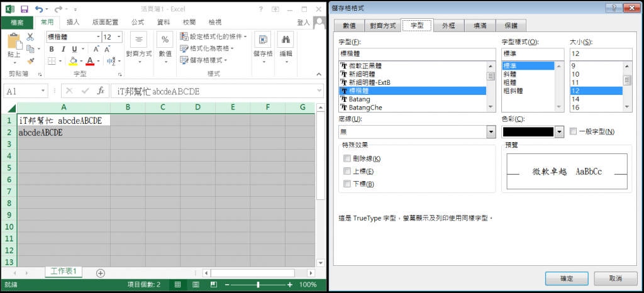Click the insert function fx button
644x293 pixels.
coord(100,91)
